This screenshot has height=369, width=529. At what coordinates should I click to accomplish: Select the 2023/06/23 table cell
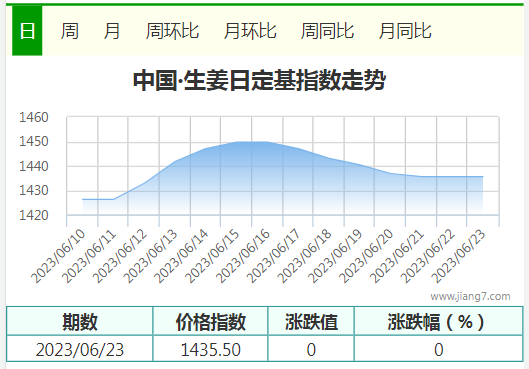[80, 349]
